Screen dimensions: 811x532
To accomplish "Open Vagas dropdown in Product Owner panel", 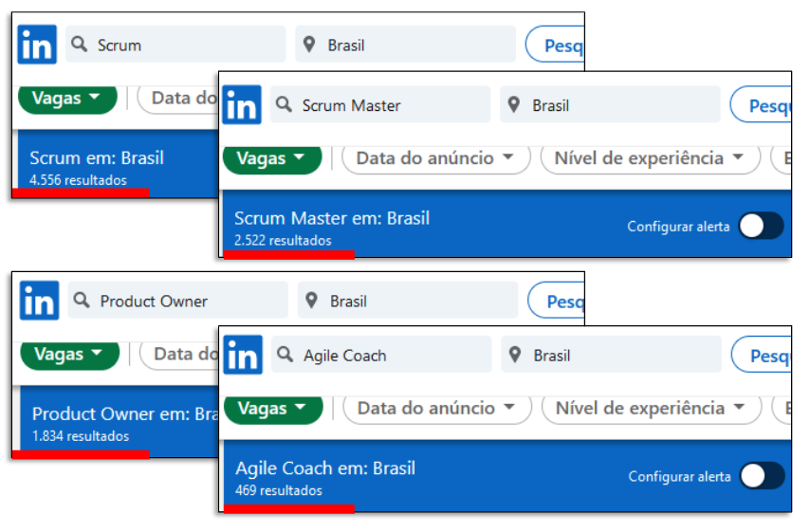I will [x=69, y=354].
